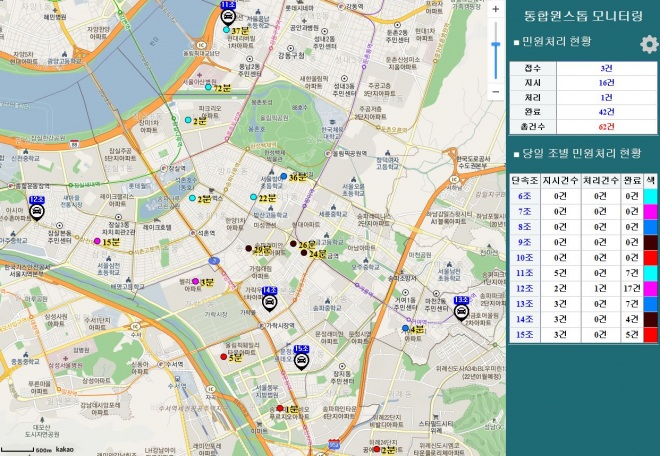This screenshot has width=660, height=456.
Task: Click the cyan 72분 complaint dot
Action: 207,88
